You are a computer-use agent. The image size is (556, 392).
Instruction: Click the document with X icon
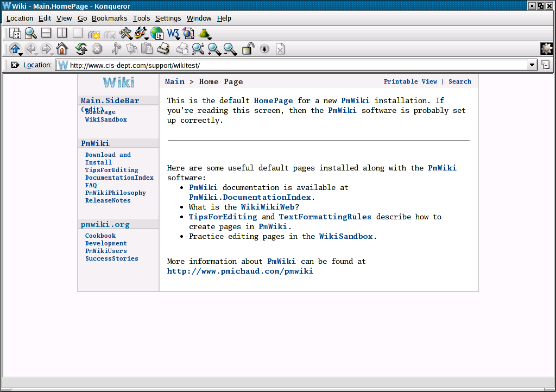pyautogui.click(x=280, y=48)
